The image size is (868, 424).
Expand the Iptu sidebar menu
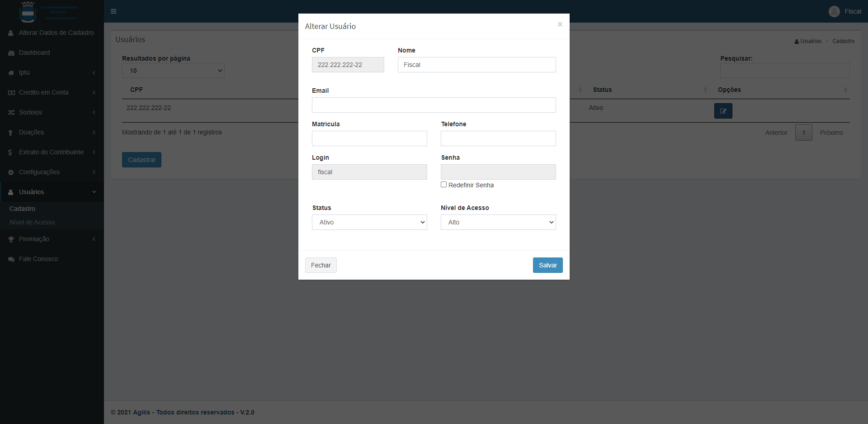coord(52,72)
